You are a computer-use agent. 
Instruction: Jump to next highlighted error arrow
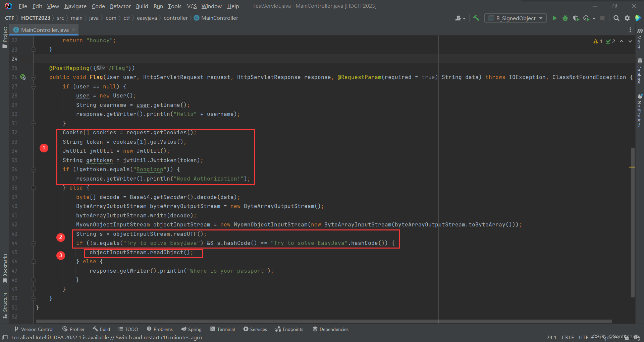[x=630, y=41]
